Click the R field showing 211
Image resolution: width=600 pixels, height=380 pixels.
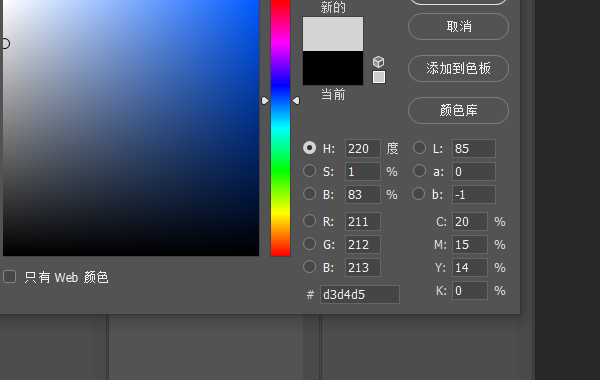coord(363,222)
